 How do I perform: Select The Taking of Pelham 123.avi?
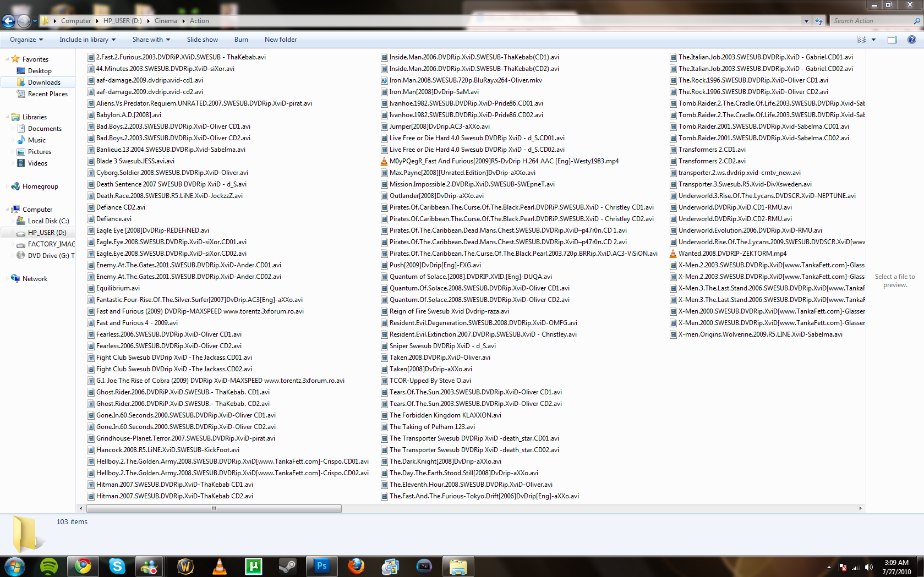(x=432, y=427)
